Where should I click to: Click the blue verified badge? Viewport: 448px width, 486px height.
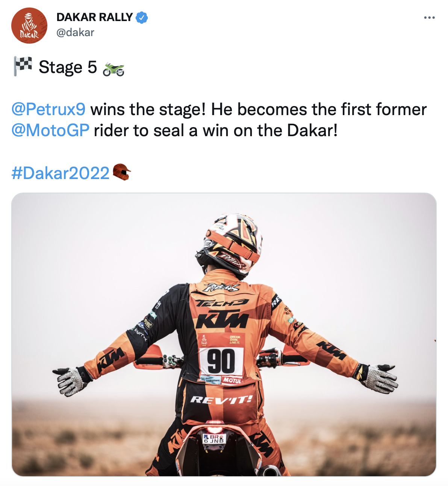[142, 17]
